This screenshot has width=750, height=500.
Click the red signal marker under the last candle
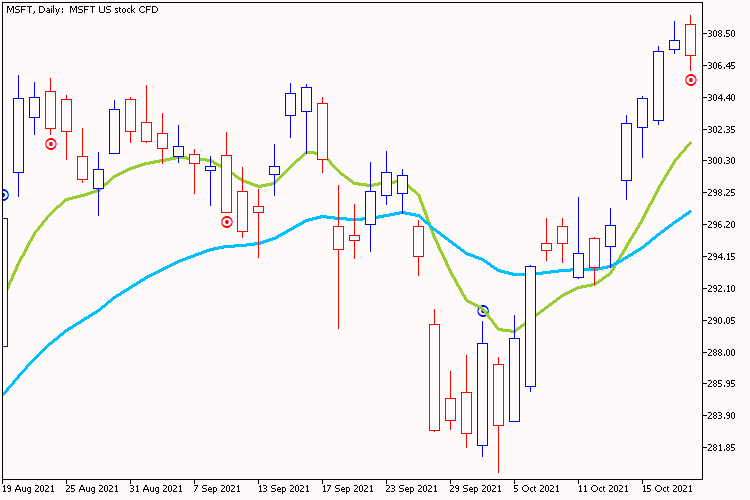691,80
